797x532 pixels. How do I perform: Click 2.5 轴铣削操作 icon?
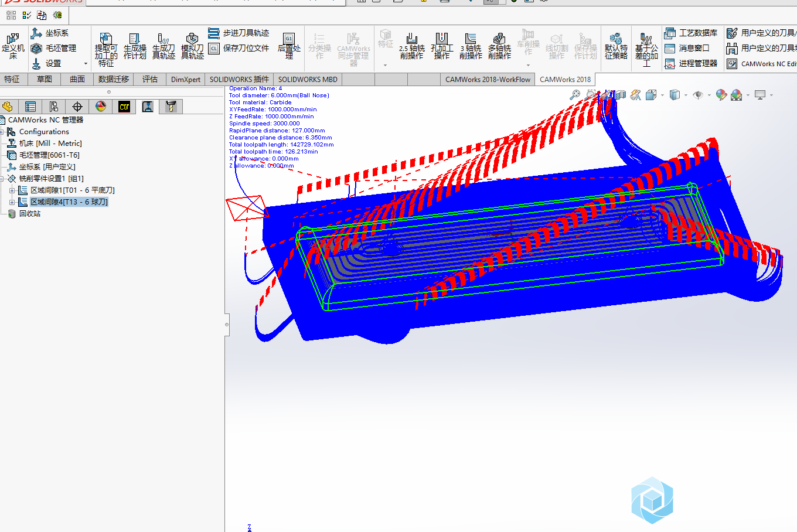click(x=411, y=46)
